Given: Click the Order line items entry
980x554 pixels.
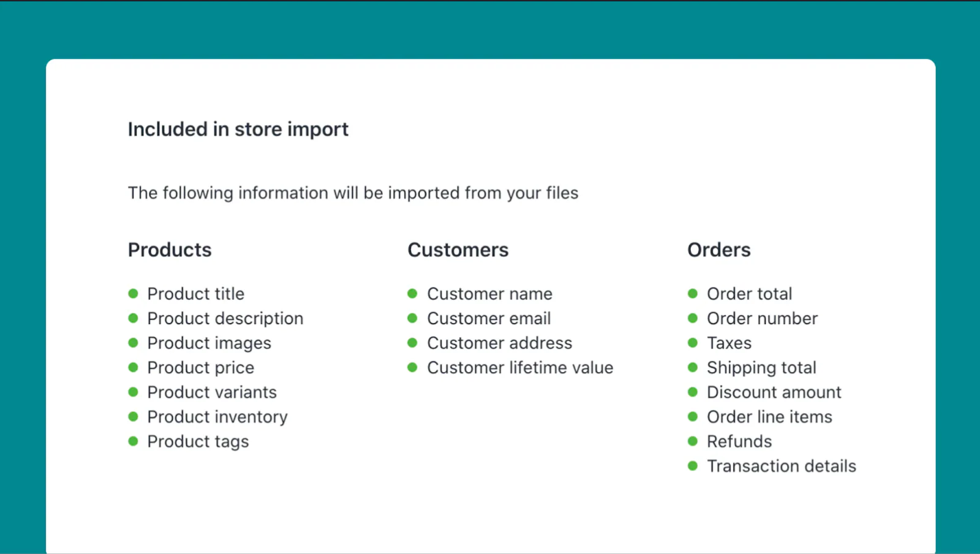Looking at the screenshot, I should click(x=769, y=416).
